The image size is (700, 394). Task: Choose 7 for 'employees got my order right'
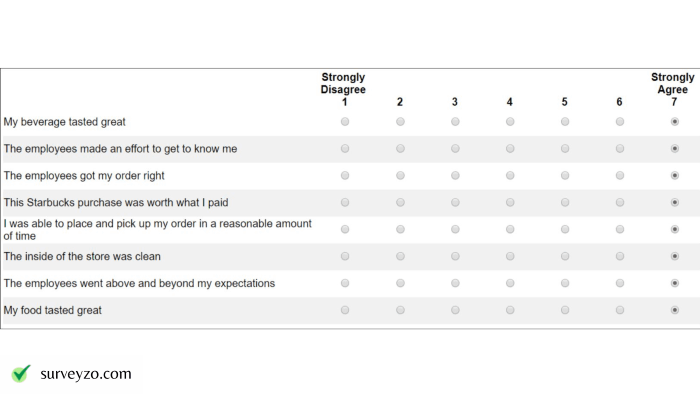coord(675,175)
